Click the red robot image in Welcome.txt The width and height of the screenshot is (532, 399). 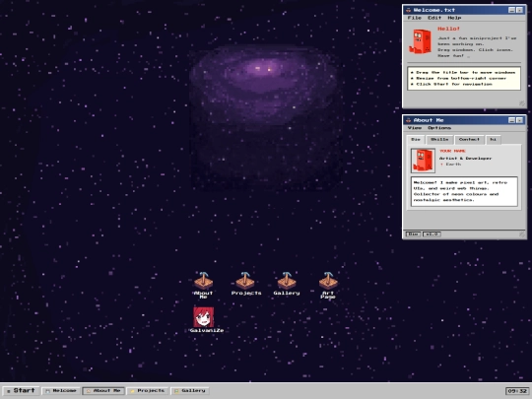(420, 41)
